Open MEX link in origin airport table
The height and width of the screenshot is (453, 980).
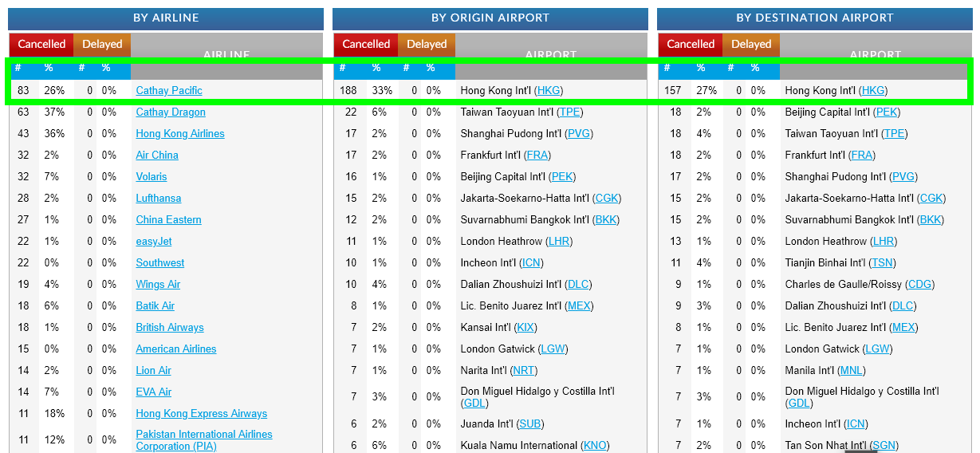[x=579, y=306]
